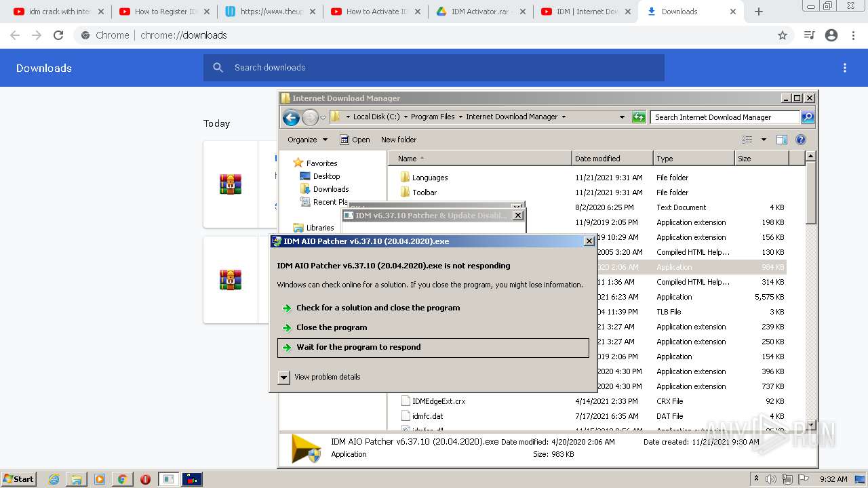Screen dimensions: 868x488
Task: Expand View problem details
Action: point(284,378)
